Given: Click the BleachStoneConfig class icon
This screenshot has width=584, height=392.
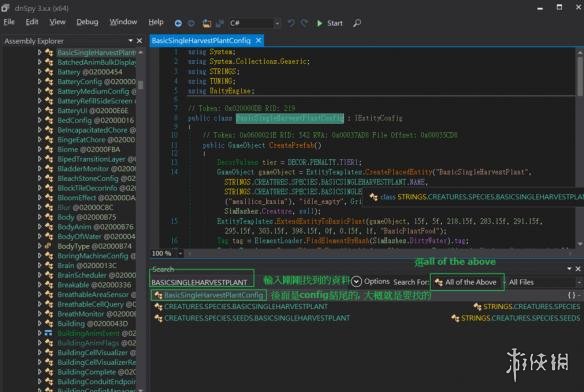Looking at the screenshot, I should [49, 178].
